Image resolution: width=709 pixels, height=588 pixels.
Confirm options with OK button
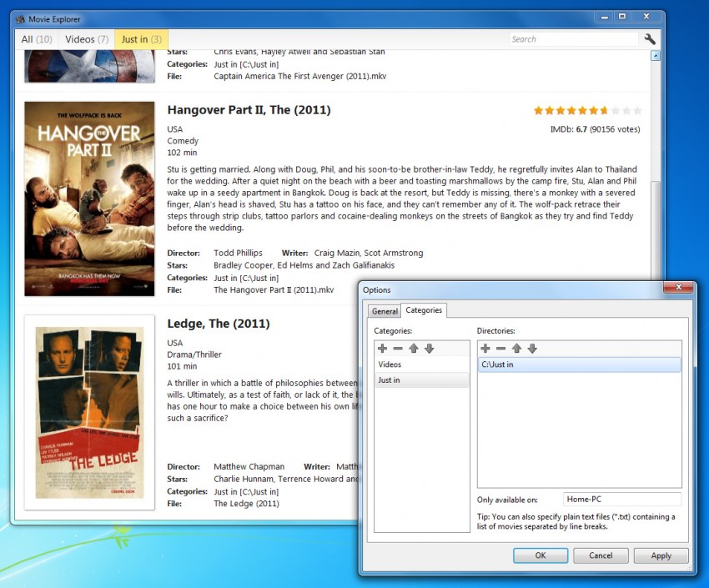541,555
